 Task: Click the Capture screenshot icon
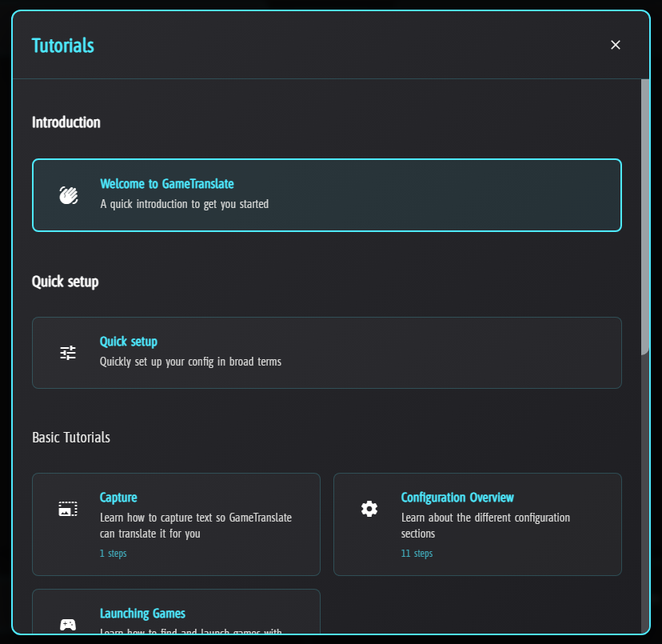(68, 509)
